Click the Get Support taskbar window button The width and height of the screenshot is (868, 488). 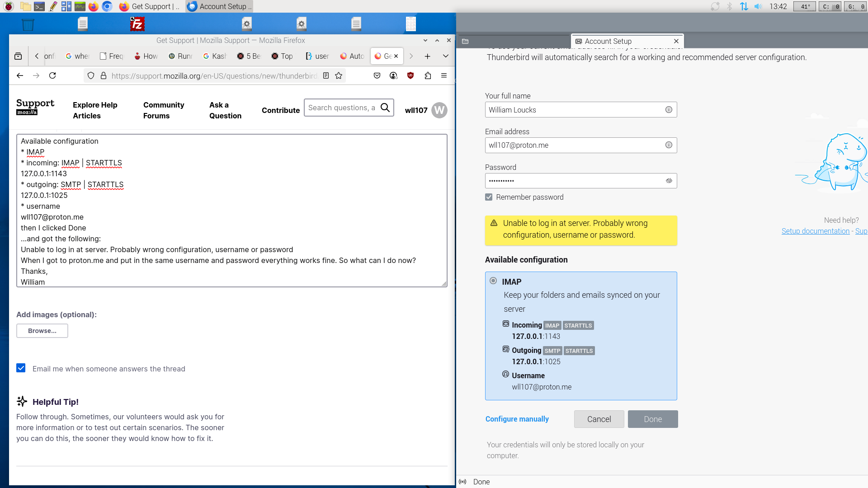(x=149, y=6)
